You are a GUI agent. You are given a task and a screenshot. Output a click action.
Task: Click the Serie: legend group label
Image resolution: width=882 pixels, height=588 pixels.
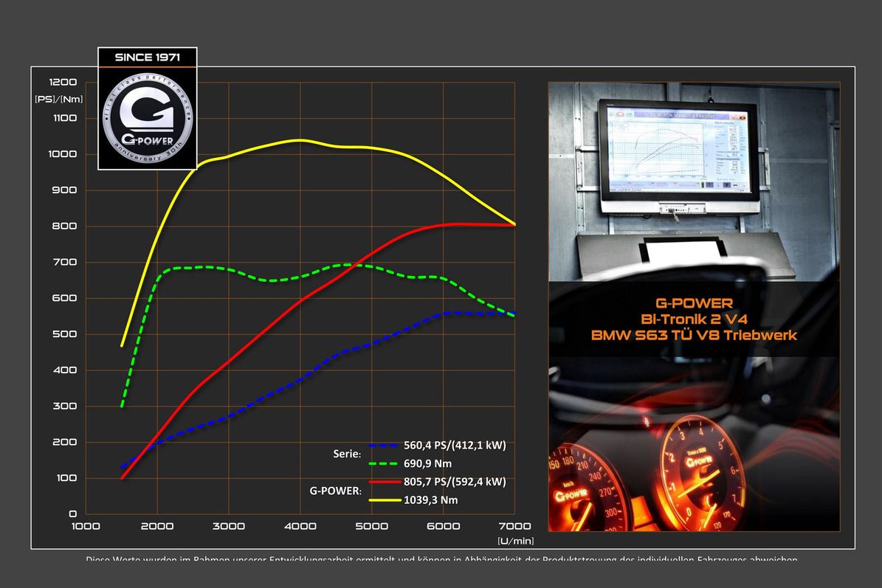point(347,454)
